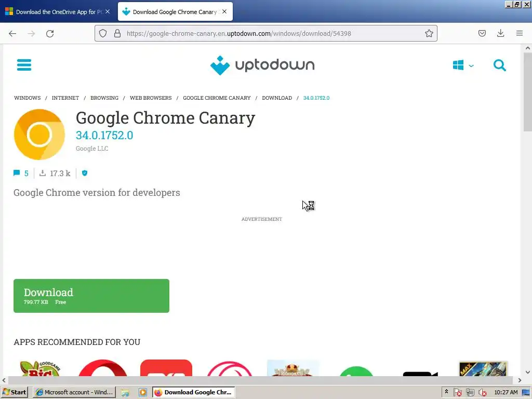This screenshot has width=532, height=399.
Task: Open the Goodgame Big Farm recommended app
Action: (40, 368)
